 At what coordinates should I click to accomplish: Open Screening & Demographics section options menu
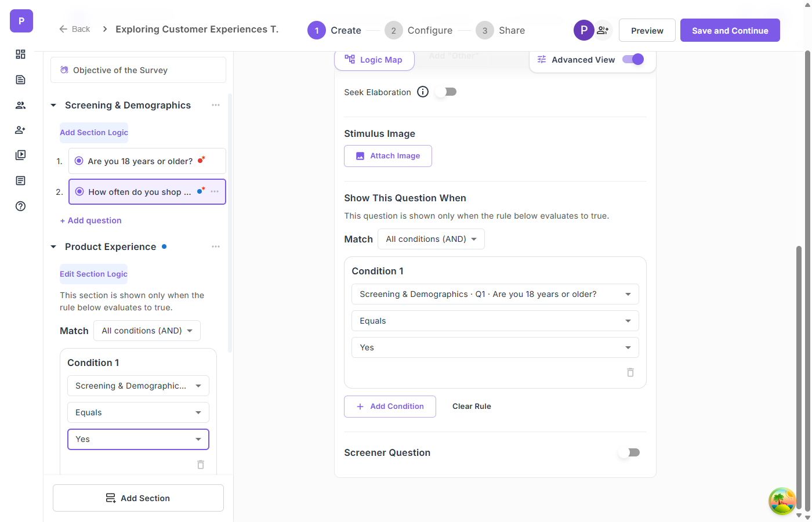216,106
